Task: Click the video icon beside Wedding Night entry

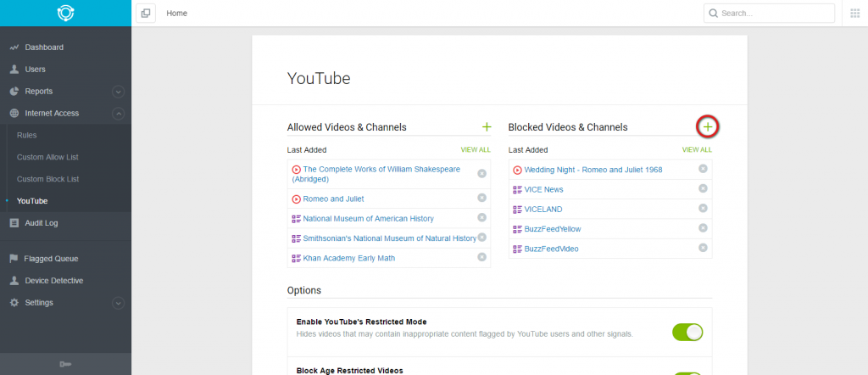Action: coord(518,170)
